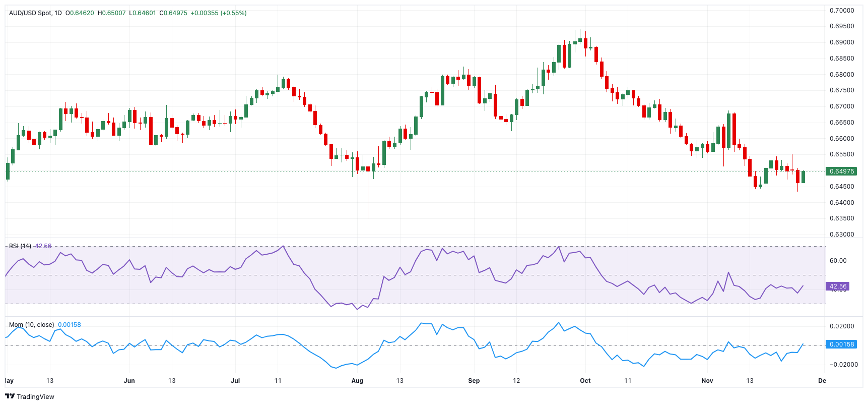
Task: Click the 60.00 level on the RSI axis
Action: 838,261
